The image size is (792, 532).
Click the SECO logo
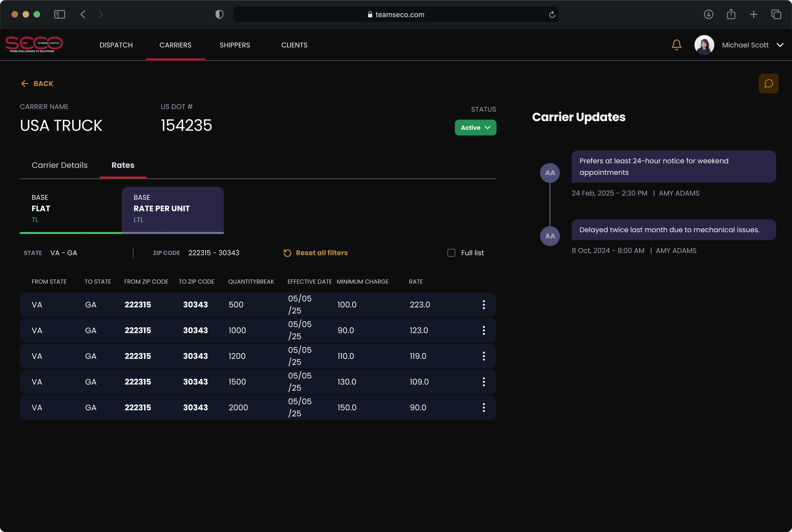coord(34,45)
